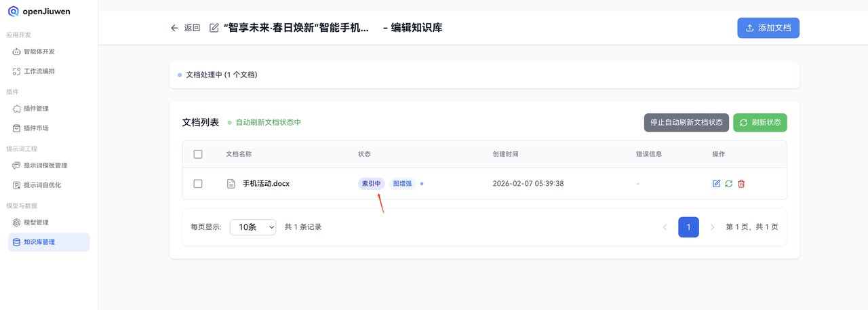Click the 文档处理中 (1 个文档) status bar

[x=484, y=75]
